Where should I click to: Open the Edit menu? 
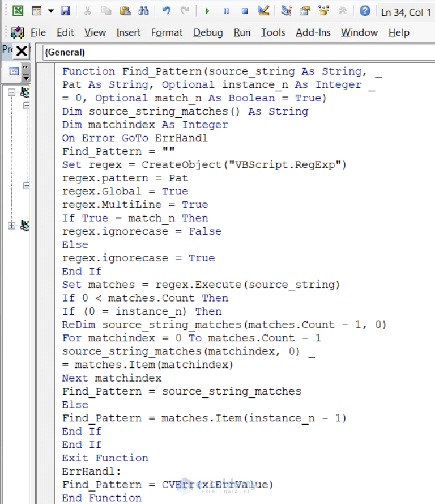[x=65, y=32]
